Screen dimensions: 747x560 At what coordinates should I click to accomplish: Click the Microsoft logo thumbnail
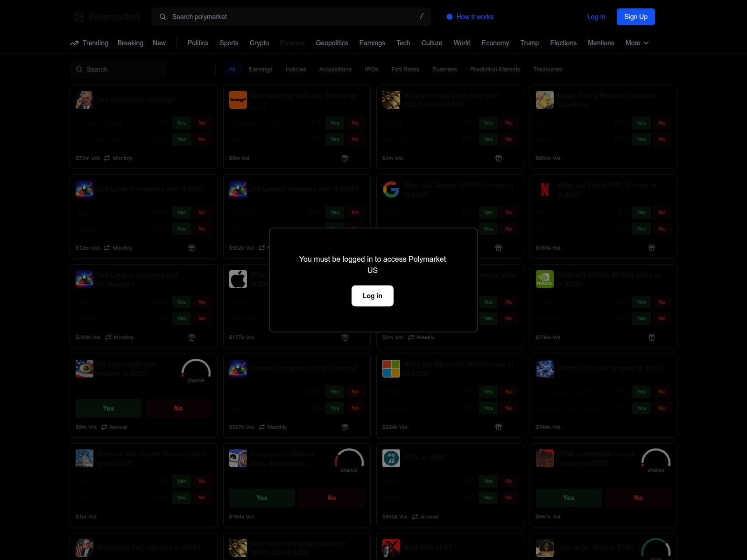click(391, 369)
